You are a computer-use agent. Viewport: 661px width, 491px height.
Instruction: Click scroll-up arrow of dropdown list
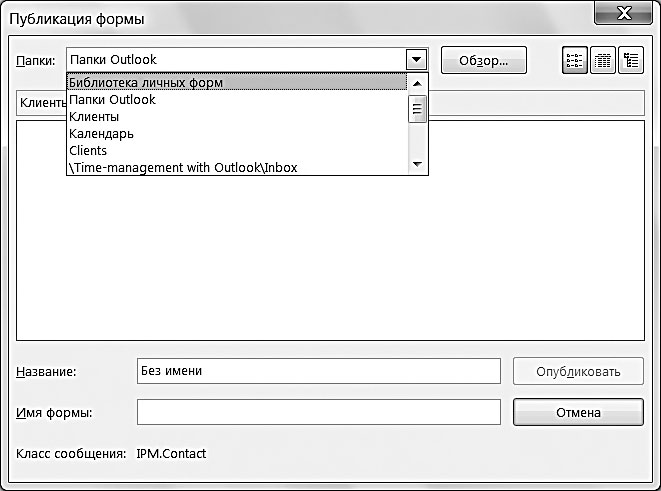(417, 83)
